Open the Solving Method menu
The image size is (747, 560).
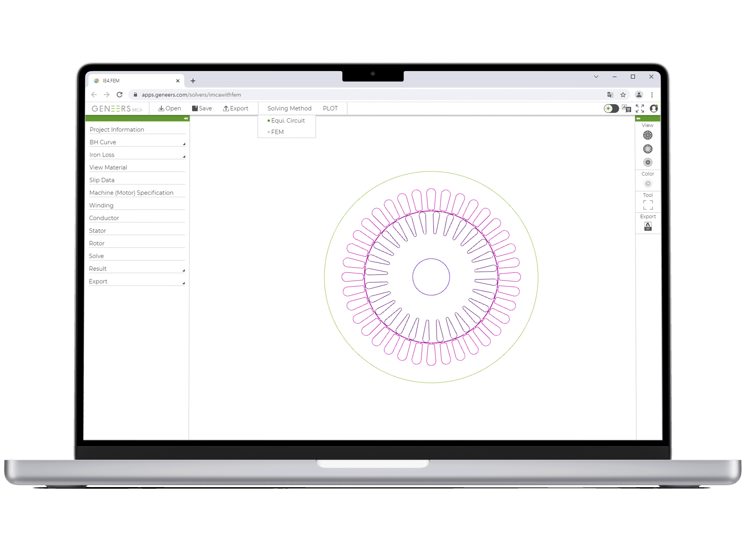pos(289,108)
